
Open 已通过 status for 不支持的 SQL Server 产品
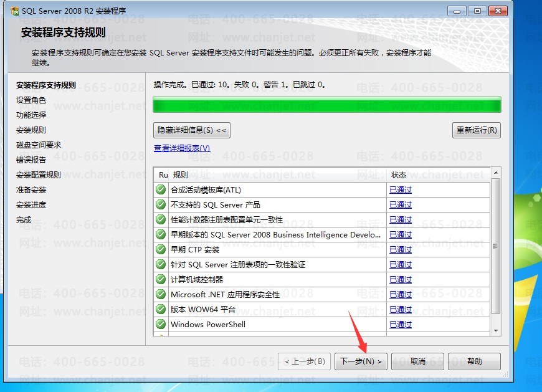pyautogui.click(x=401, y=204)
